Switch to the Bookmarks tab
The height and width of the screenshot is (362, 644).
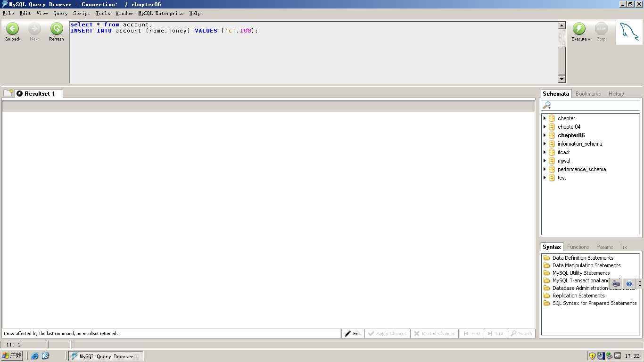(588, 94)
